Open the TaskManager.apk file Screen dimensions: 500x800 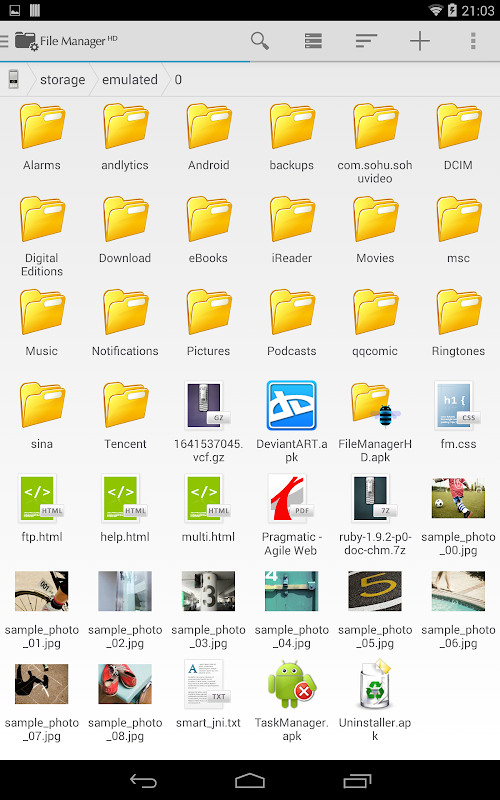point(291,701)
